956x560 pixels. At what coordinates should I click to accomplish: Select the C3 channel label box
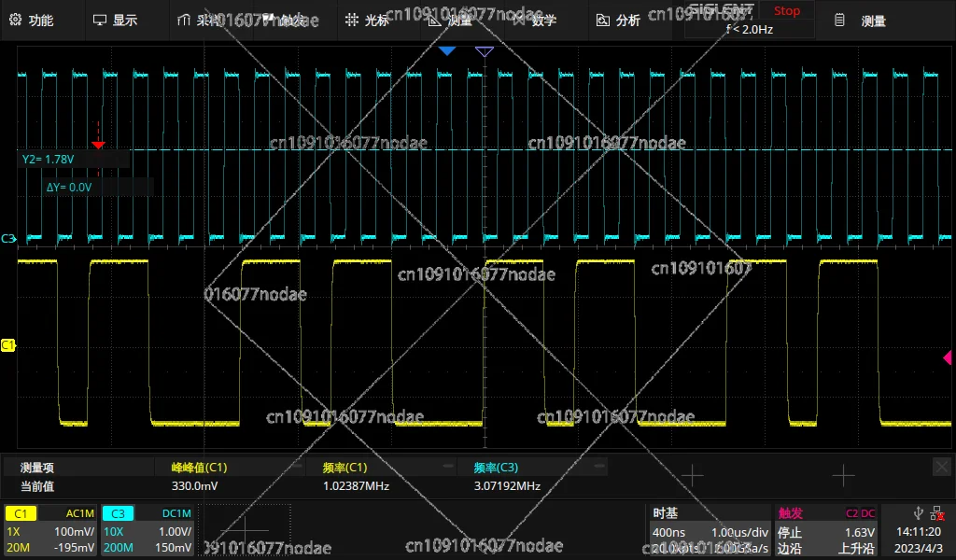(x=118, y=513)
